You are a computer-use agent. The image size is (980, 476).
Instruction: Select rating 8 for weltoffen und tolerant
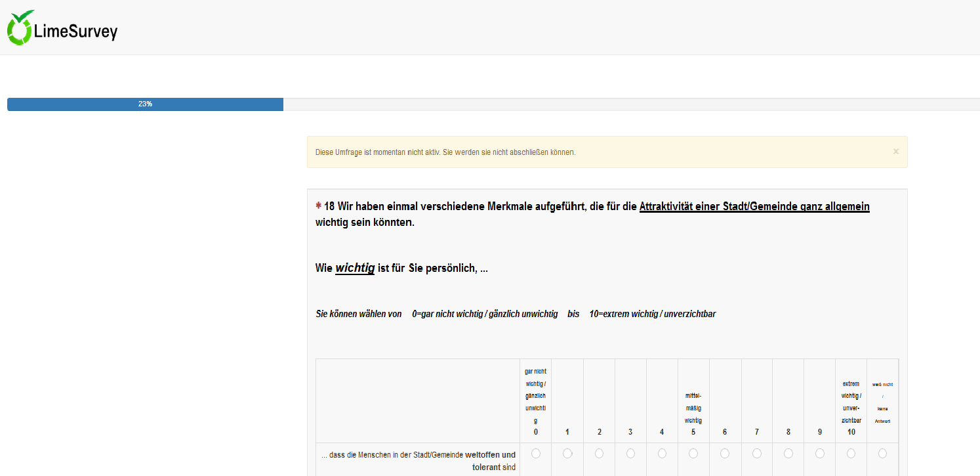pos(788,454)
